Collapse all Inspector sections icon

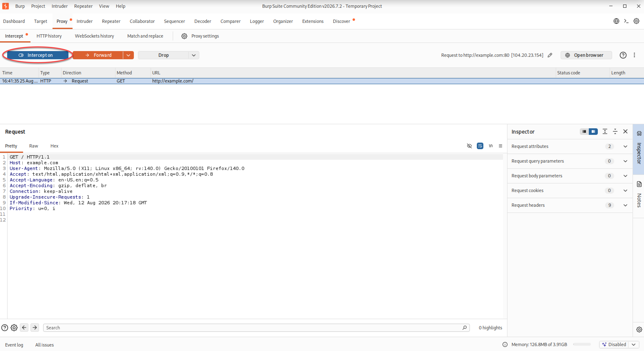click(615, 132)
